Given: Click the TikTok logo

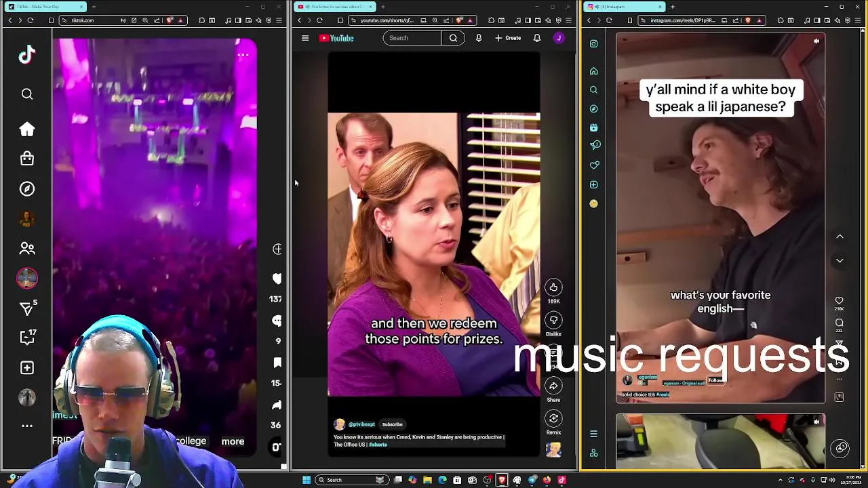Looking at the screenshot, I should [x=27, y=55].
